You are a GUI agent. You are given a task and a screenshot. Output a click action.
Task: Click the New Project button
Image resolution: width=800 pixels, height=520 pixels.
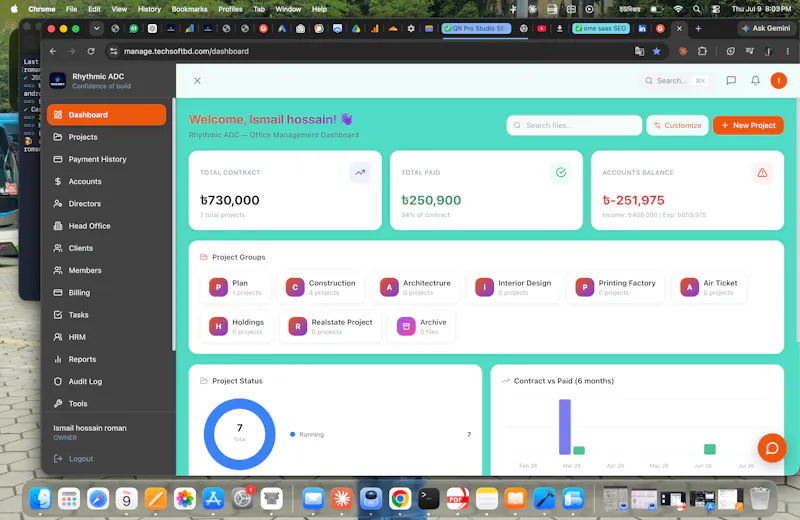748,125
